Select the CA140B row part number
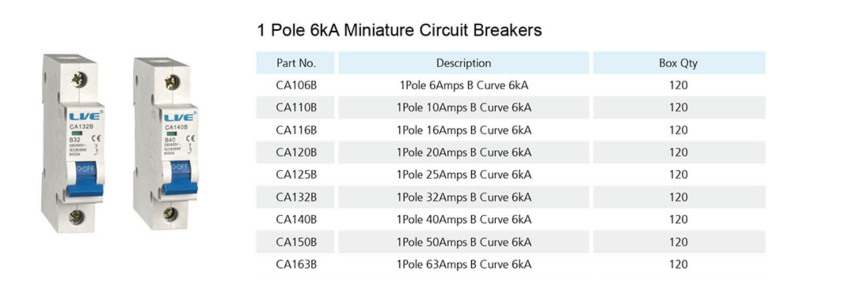Viewport: 868px width, 298px height. (296, 220)
